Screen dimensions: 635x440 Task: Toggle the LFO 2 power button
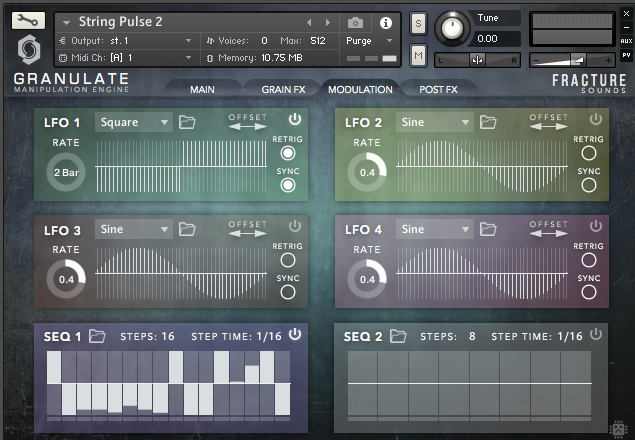pos(596,119)
